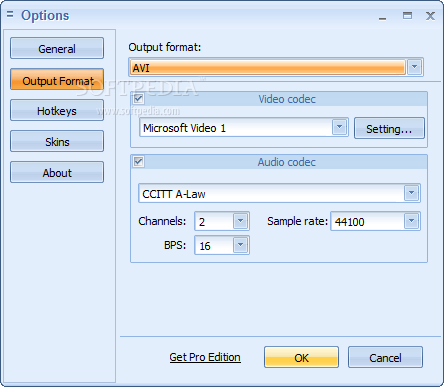444x387 pixels.
Task: Toggle the Video codec checkbox
Action: (x=138, y=99)
